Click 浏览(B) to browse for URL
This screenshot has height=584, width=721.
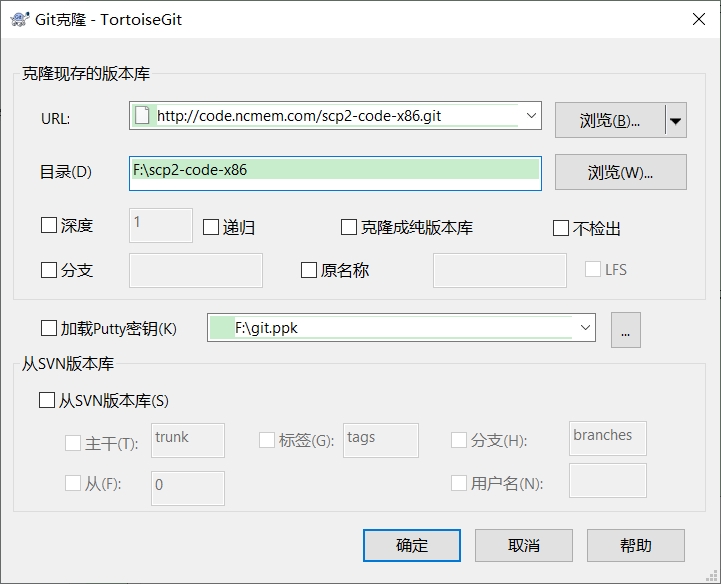pos(609,121)
